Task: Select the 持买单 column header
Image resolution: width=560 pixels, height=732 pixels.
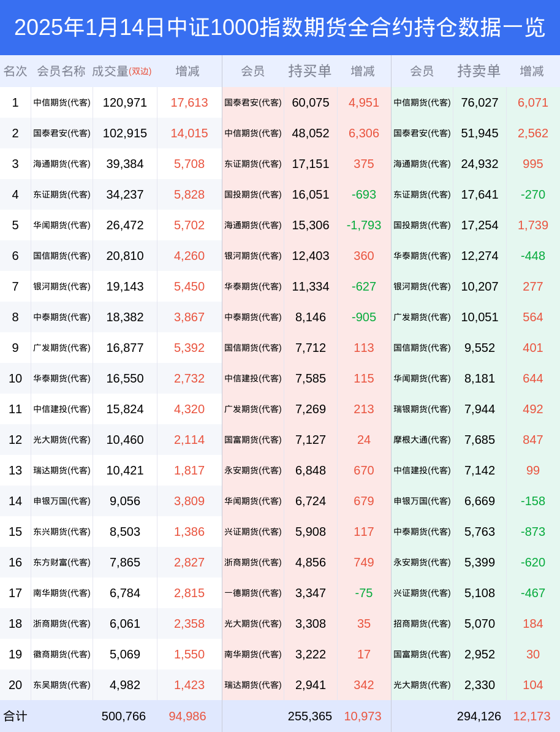Action: click(x=310, y=71)
